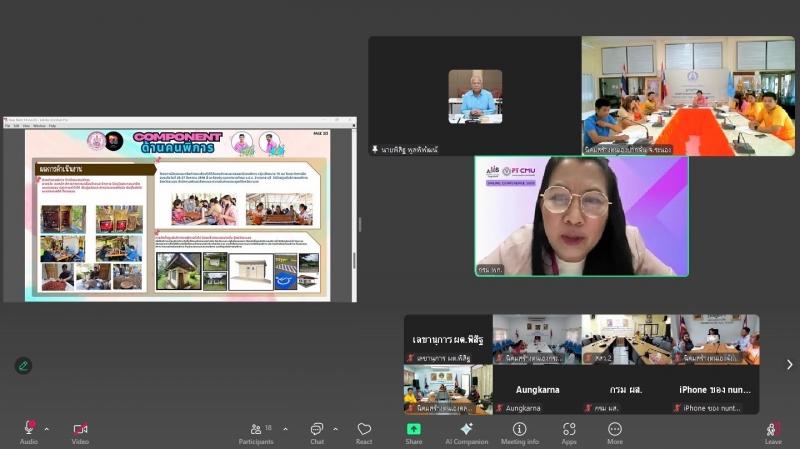This screenshot has width=800, height=449.
Task: Open the Chat panel
Action: (317, 433)
